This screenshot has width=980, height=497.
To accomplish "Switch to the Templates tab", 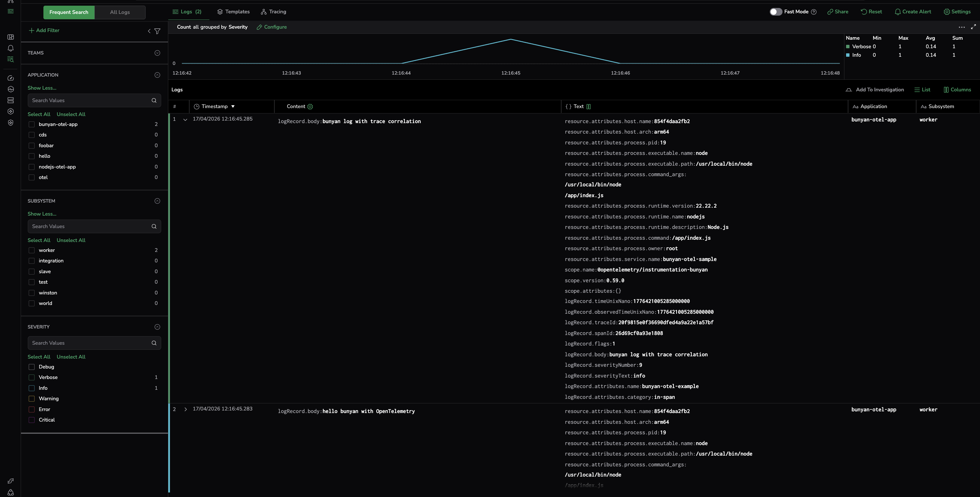I will click(233, 12).
